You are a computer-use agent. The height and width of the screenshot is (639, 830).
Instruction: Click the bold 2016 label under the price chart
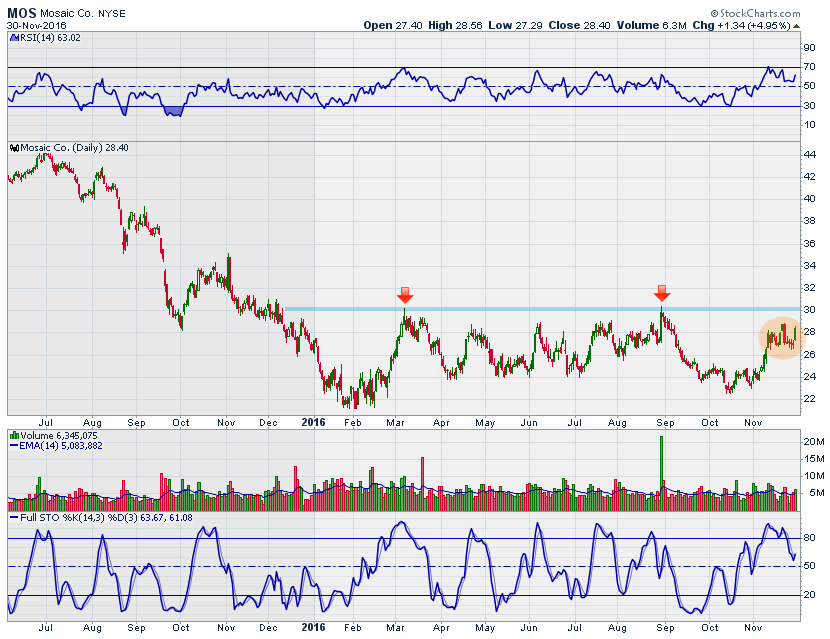(313, 422)
